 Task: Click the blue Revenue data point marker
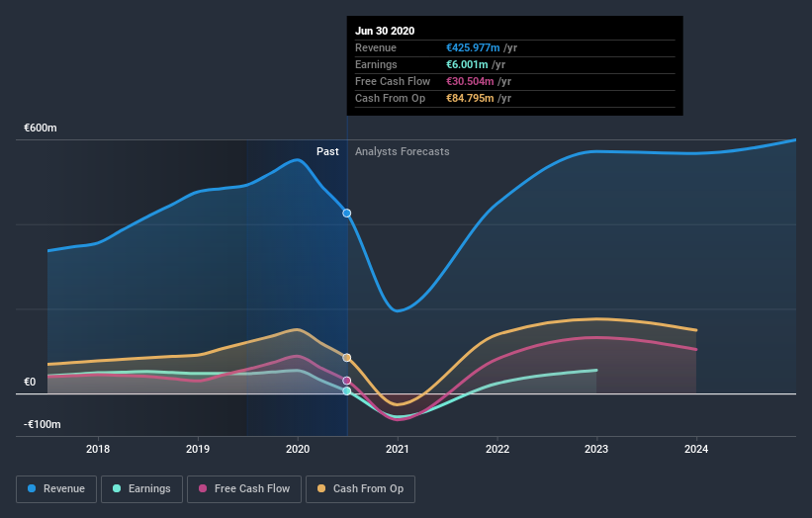[347, 214]
